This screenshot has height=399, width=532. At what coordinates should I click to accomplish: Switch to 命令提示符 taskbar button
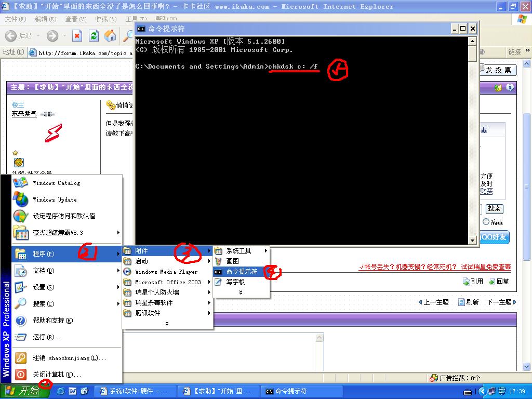click(302, 391)
